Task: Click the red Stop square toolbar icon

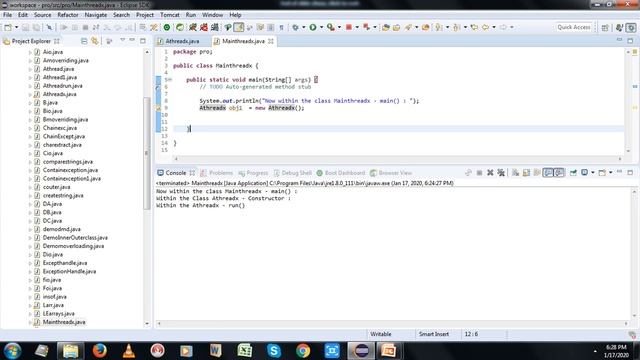Action: click(x=349, y=27)
